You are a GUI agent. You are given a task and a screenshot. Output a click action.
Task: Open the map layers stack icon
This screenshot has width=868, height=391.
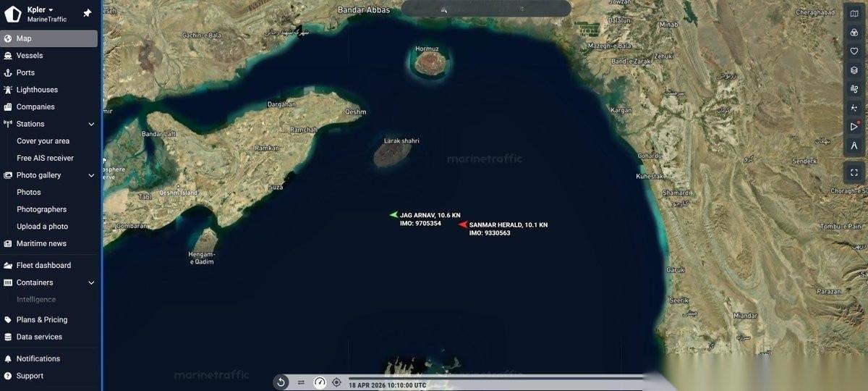(854, 70)
